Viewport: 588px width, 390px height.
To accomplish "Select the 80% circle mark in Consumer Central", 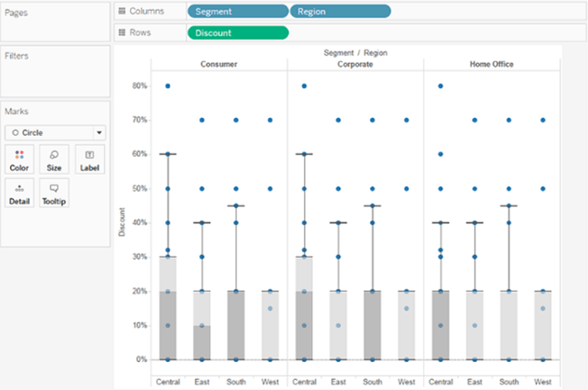I will point(168,86).
